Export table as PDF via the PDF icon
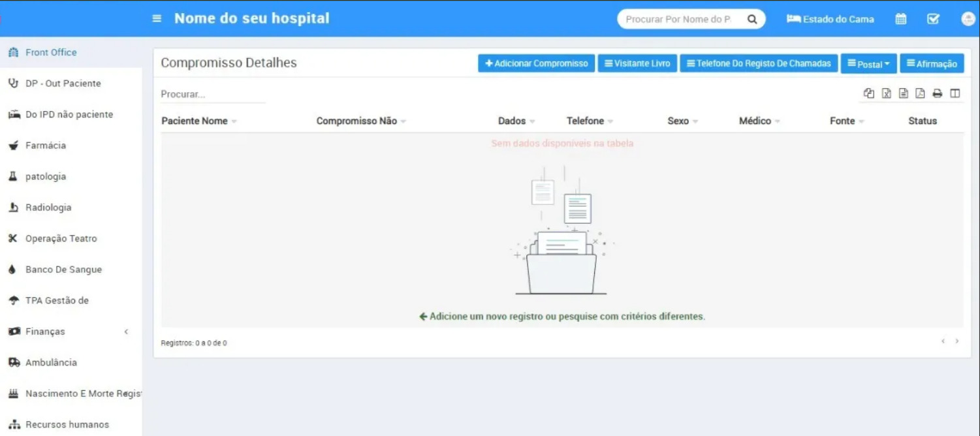This screenshot has width=980, height=436. coord(920,93)
